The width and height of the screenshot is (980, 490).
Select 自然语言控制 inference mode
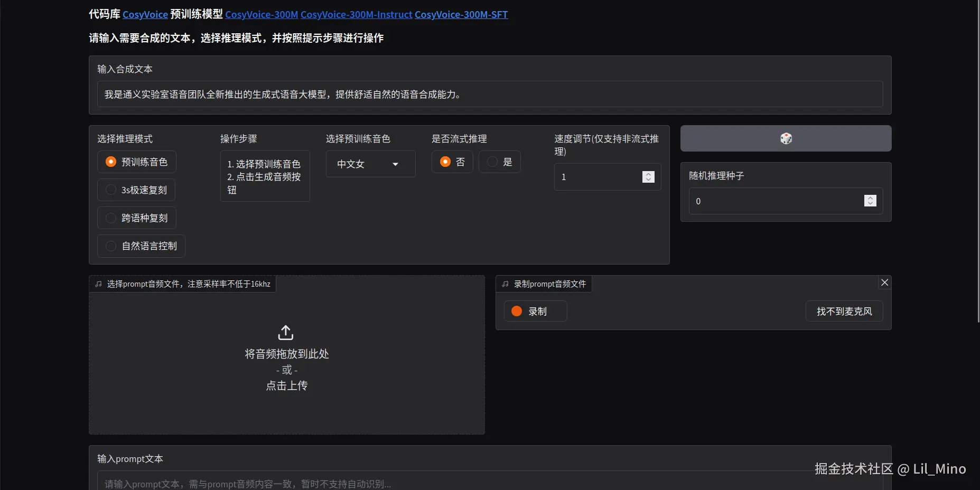(x=142, y=246)
